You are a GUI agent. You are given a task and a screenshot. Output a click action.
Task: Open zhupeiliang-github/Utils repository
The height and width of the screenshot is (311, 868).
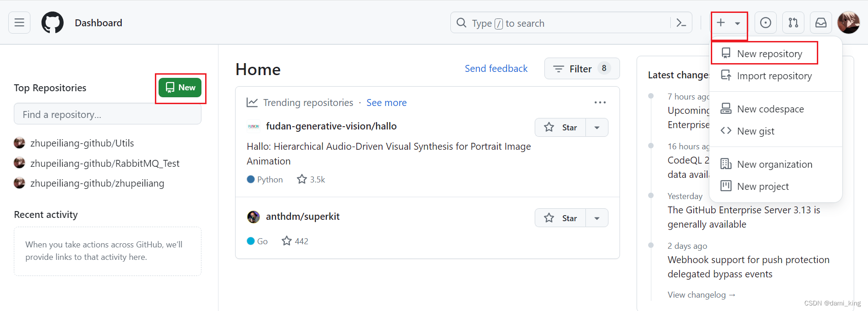(x=82, y=143)
